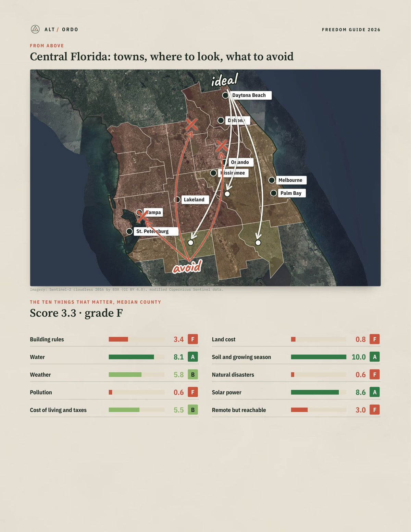This screenshot has height=532, width=411.
Task: Click the 'Natural disasters' row label
Action: point(233,375)
